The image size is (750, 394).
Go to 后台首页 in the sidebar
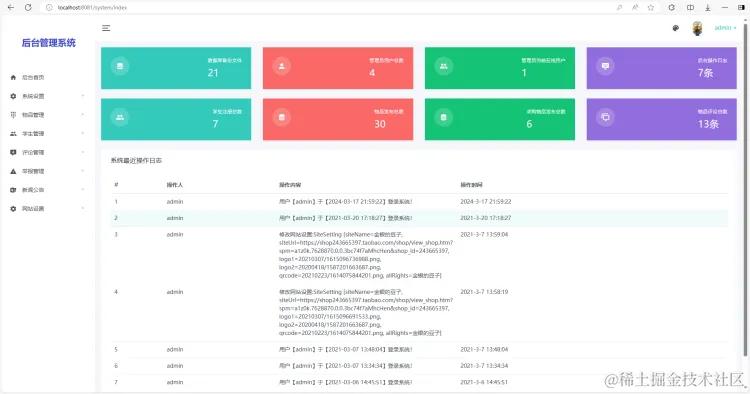tap(33, 77)
